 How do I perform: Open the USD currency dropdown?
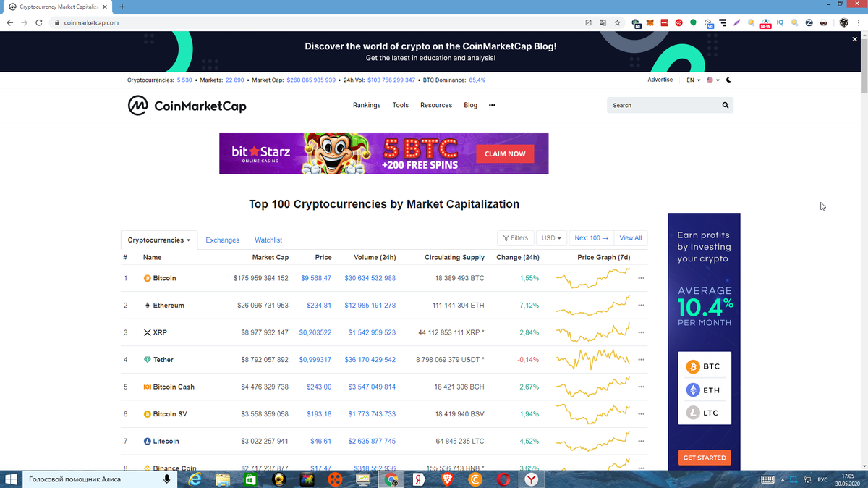551,237
